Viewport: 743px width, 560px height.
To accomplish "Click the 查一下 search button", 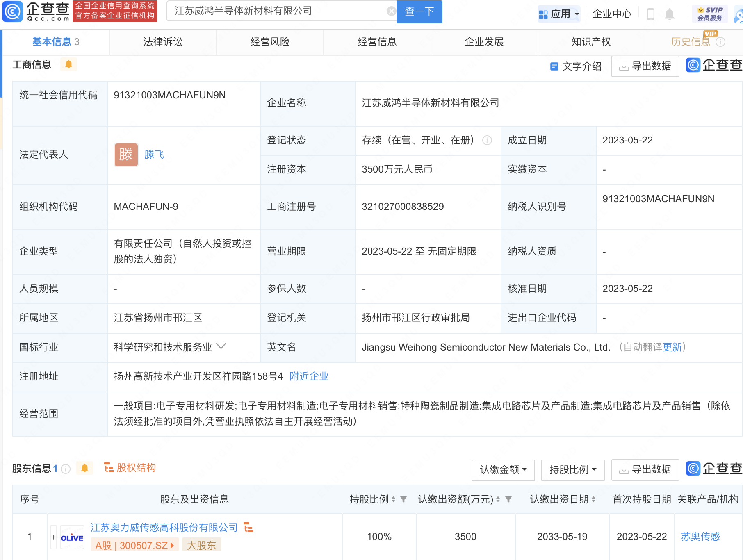I will click(x=419, y=12).
